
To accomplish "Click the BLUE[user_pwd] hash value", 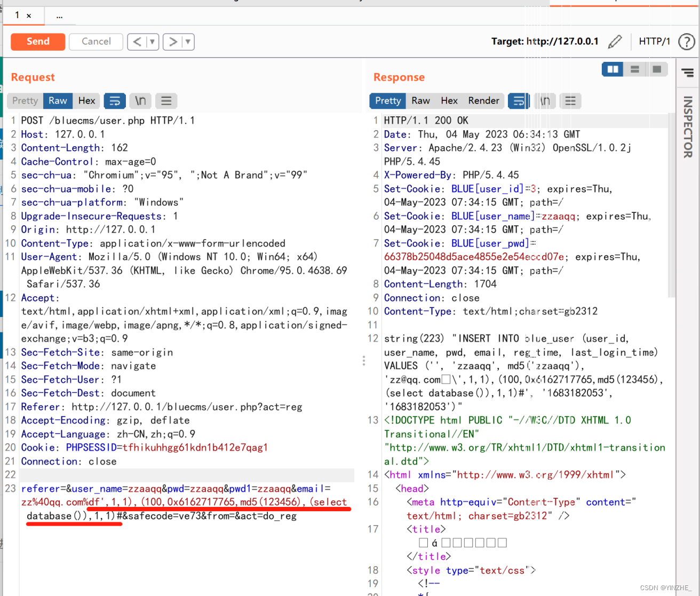I will (x=474, y=257).
